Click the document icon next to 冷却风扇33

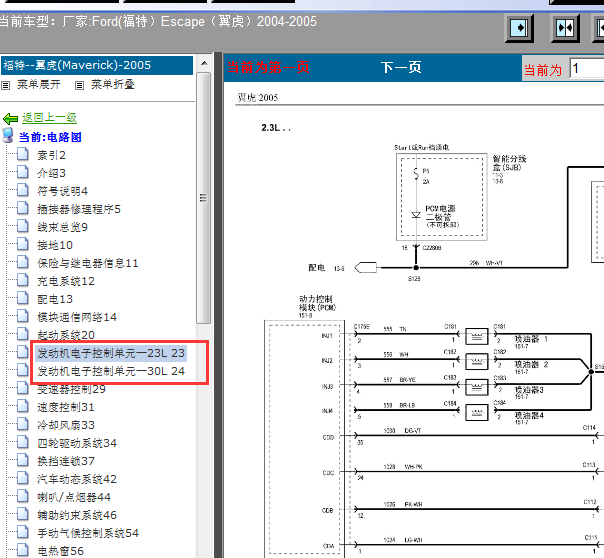pyautogui.click(x=23, y=424)
